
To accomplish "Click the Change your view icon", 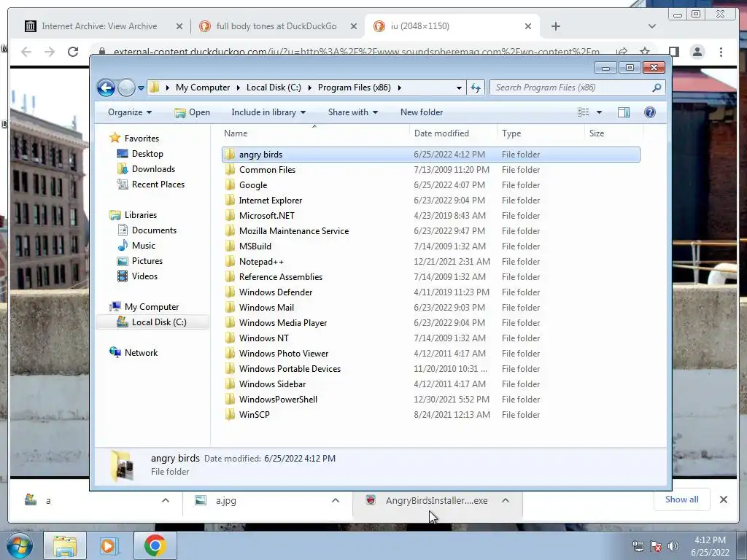I will coord(583,112).
